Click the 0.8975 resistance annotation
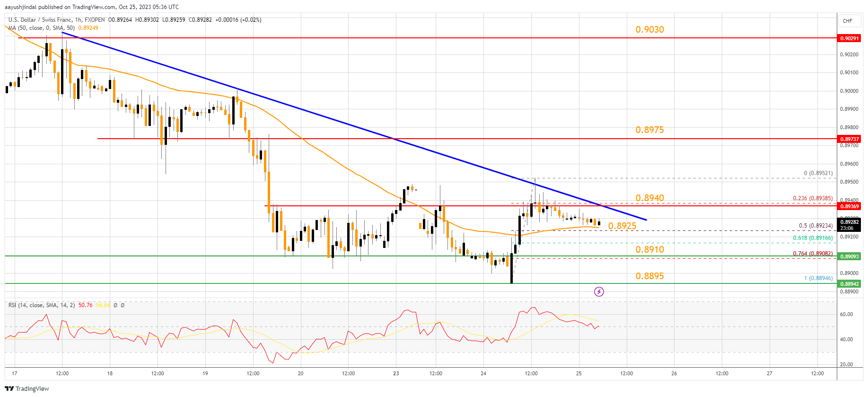Screen dimensions: 868x397 [x=649, y=130]
